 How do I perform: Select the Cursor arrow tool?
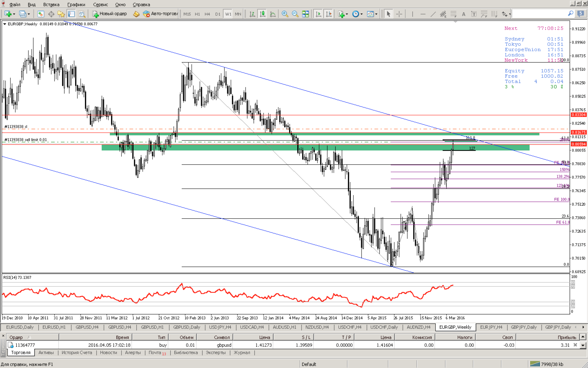(x=389, y=14)
